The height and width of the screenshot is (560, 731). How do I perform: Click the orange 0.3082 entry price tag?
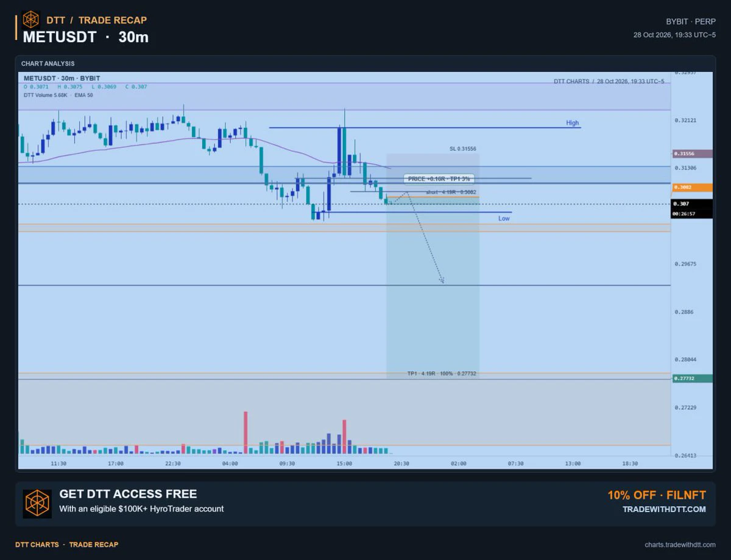tap(692, 188)
